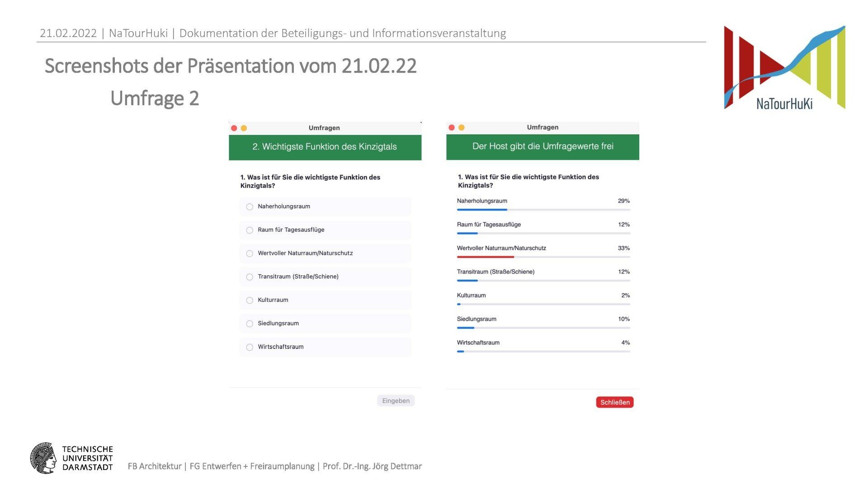The height and width of the screenshot is (488, 868).
Task: Click the 'Wertvoller Naturraum/Naturschutz' results label
Action: pyautogui.click(x=501, y=248)
